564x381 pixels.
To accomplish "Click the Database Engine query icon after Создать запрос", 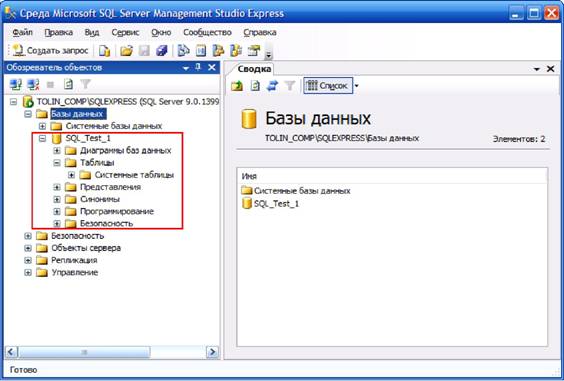I will click(104, 51).
